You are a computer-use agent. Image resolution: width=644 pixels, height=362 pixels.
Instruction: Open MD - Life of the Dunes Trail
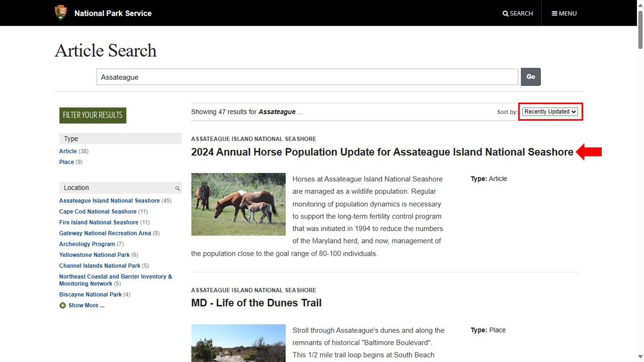coord(256,303)
